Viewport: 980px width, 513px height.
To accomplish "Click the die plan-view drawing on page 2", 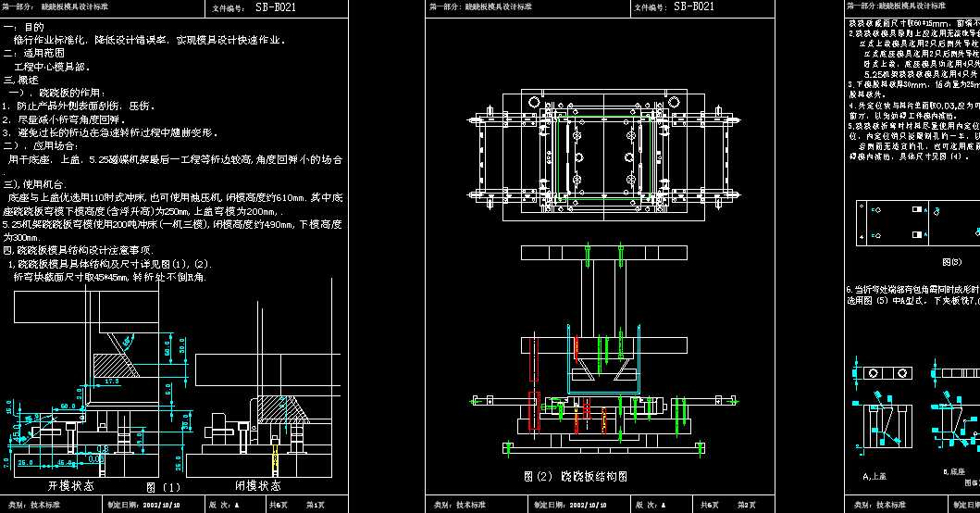I will click(x=603, y=156).
